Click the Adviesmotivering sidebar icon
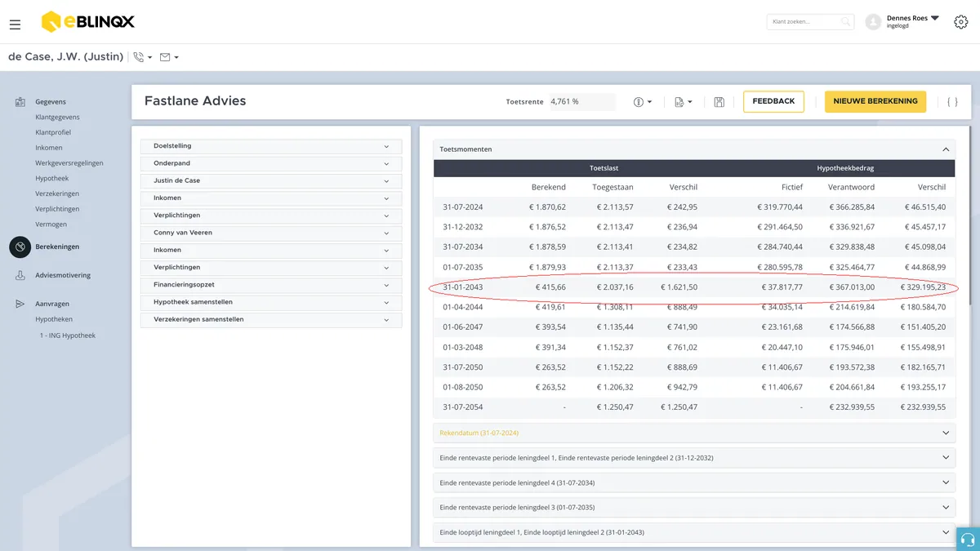Image resolution: width=980 pixels, height=551 pixels. pos(20,276)
